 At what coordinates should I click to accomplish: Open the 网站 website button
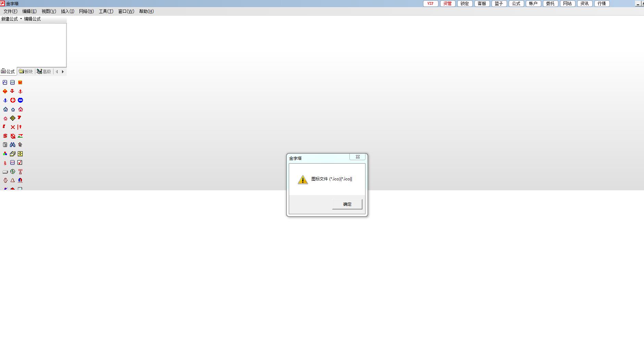click(x=568, y=3)
